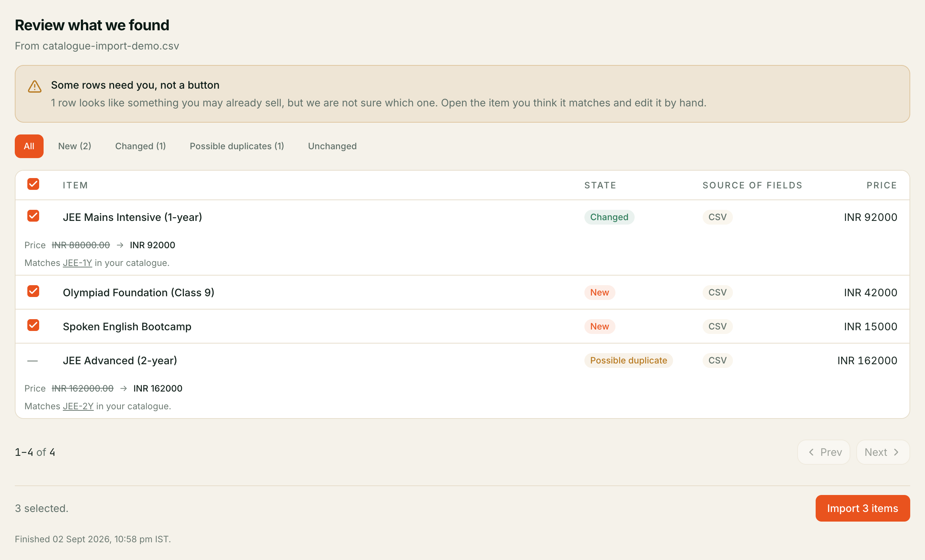The image size is (925, 560).
Task: Click the CSV tag in JEE Advanced row
Action: point(717,360)
